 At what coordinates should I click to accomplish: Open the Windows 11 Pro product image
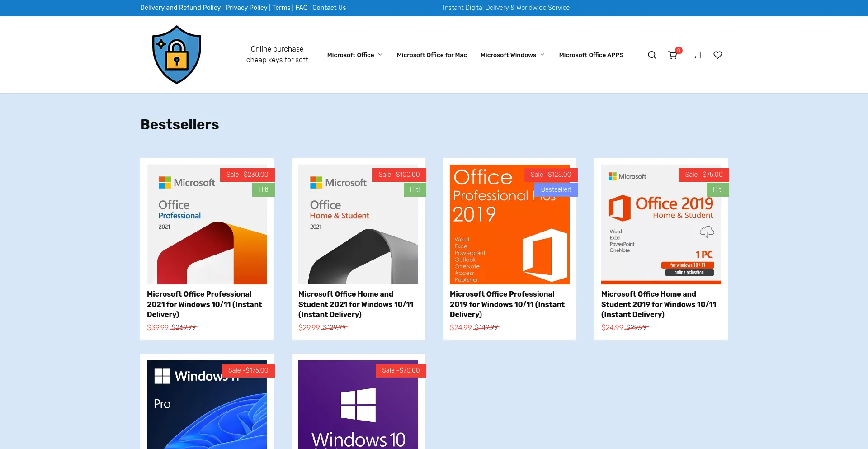(x=207, y=405)
